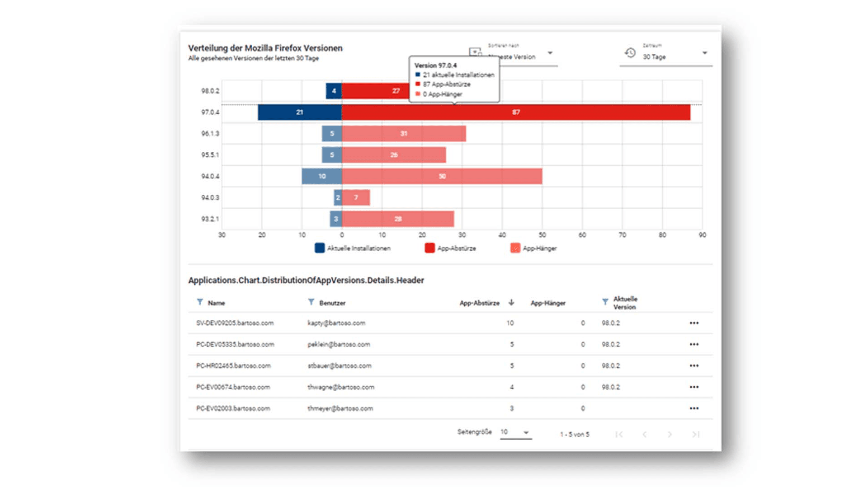Open more options for SV-DEV09205 row
Image resolution: width=868 pixels, height=487 pixels.
point(694,323)
